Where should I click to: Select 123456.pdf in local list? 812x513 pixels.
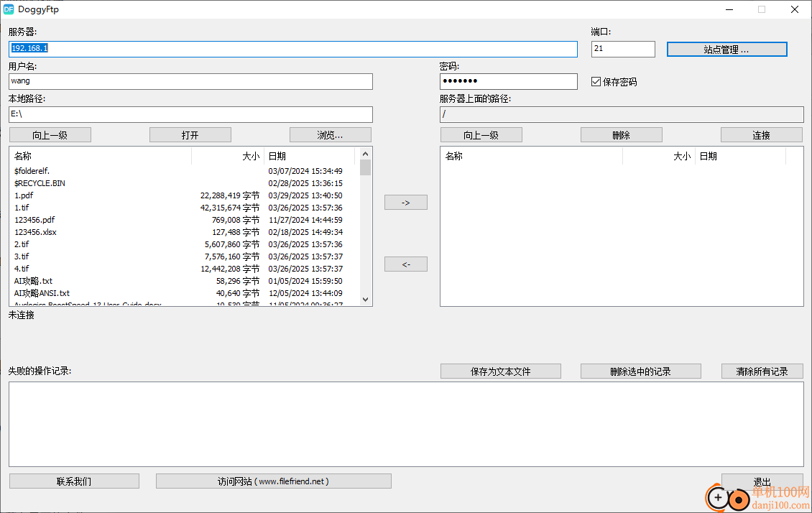[34, 220]
